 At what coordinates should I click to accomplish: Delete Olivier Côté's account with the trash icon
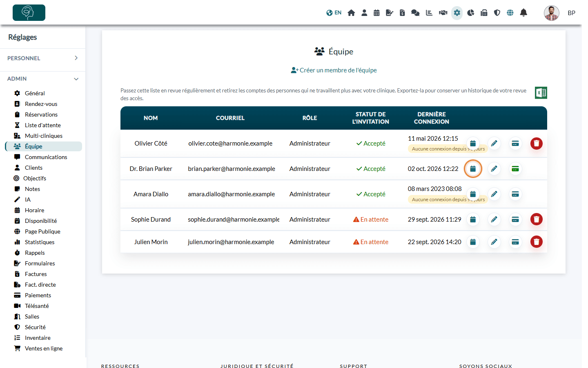[x=537, y=144]
